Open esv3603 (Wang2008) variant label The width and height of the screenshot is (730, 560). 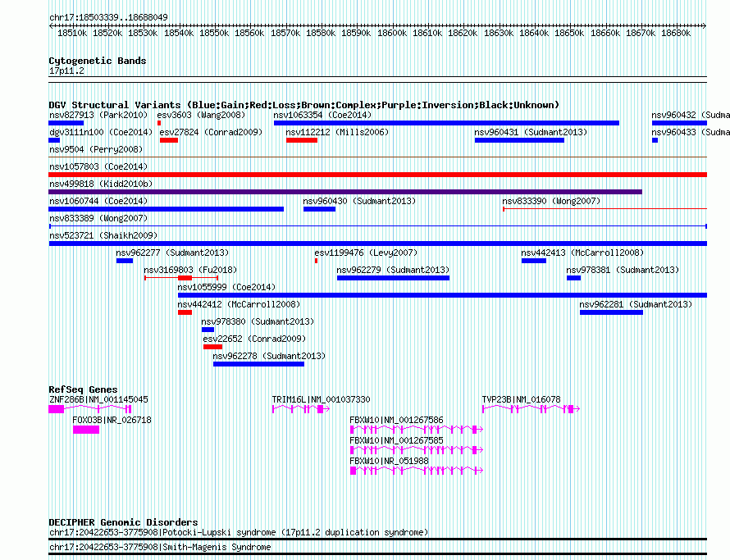201,115
